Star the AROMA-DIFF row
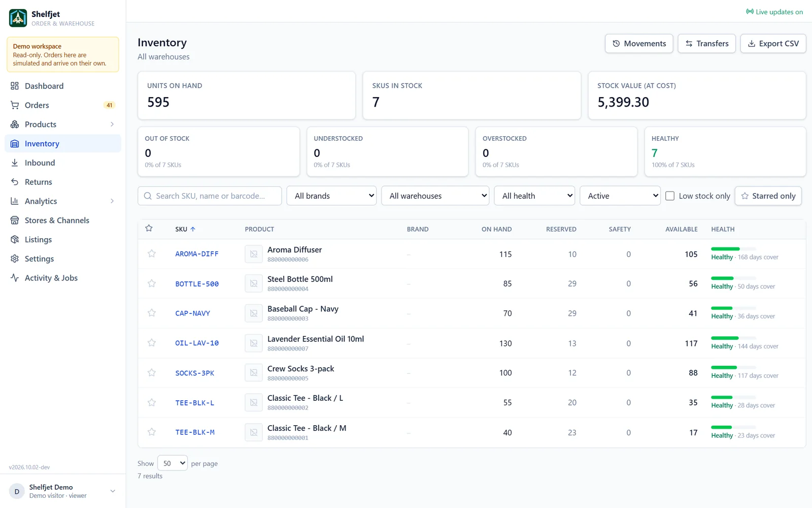The height and width of the screenshot is (508, 812). (152, 253)
